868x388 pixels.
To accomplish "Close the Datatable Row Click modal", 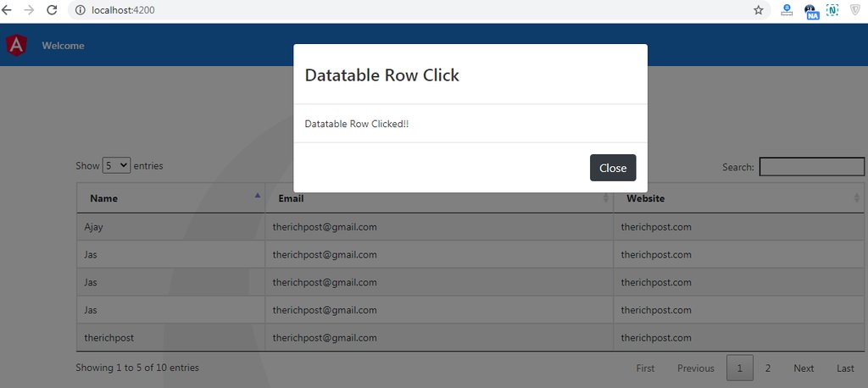I will (x=613, y=168).
